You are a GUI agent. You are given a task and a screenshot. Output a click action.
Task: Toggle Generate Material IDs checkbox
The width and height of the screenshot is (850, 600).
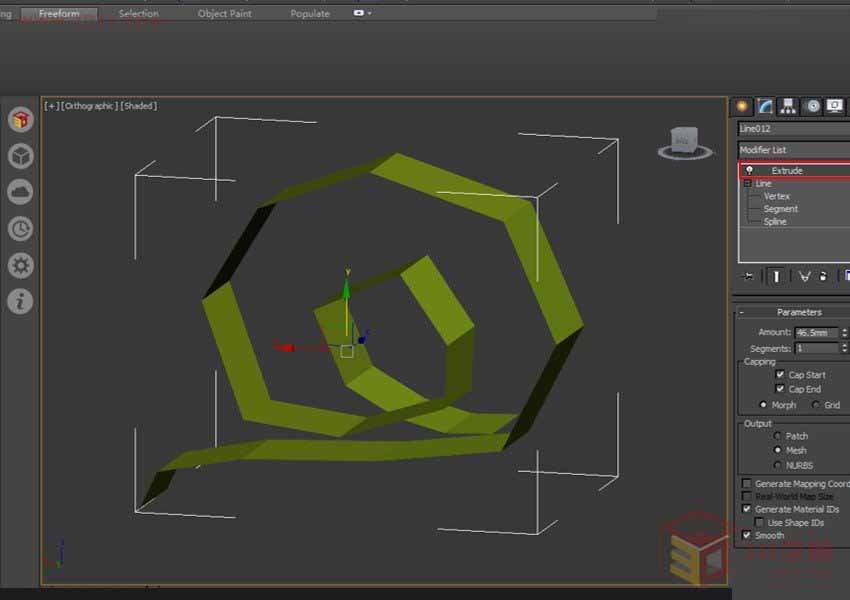point(747,509)
